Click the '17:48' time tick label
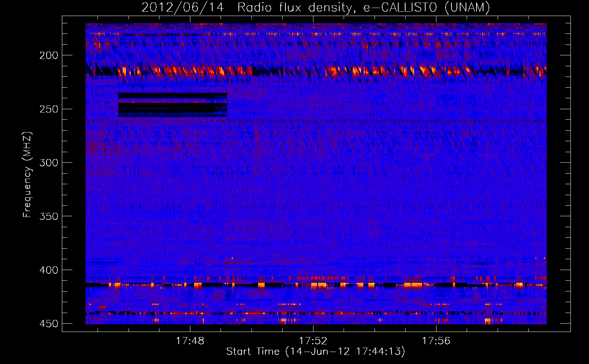This screenshot has height=364, width=589. [190, 341]
